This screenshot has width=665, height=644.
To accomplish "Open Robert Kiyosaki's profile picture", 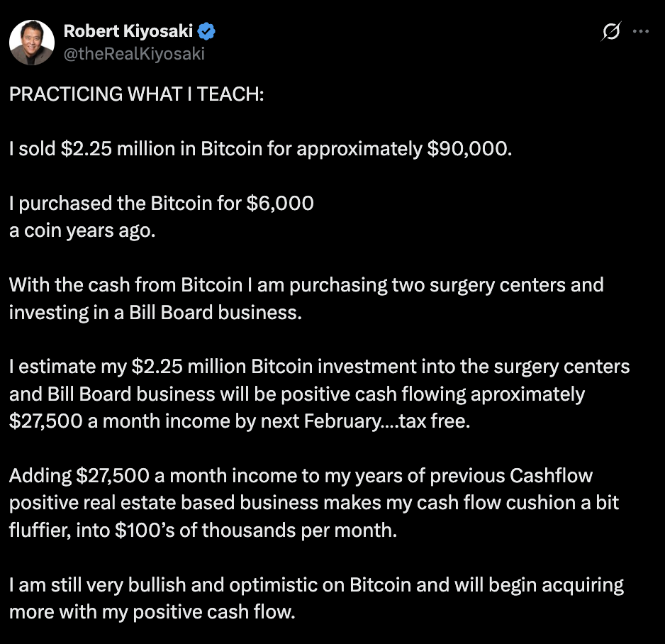I will 32,42.
